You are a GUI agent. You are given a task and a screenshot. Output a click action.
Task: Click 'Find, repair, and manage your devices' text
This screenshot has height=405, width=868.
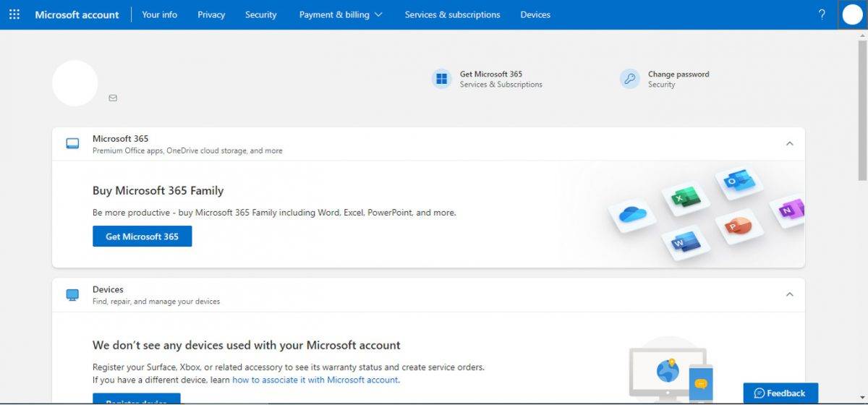(156, 301)
